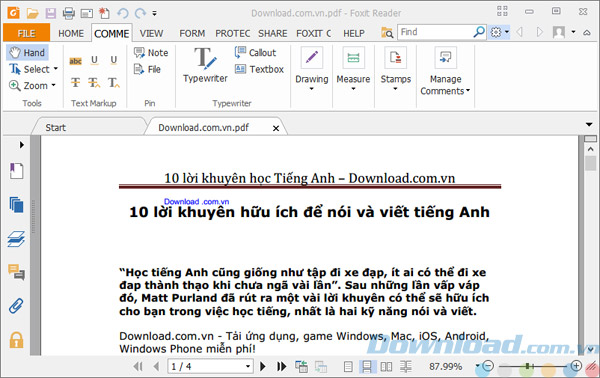The width and height of the screenshot is (600, 378).
Task: Open the FILE menu
Action: click(26, 33)
